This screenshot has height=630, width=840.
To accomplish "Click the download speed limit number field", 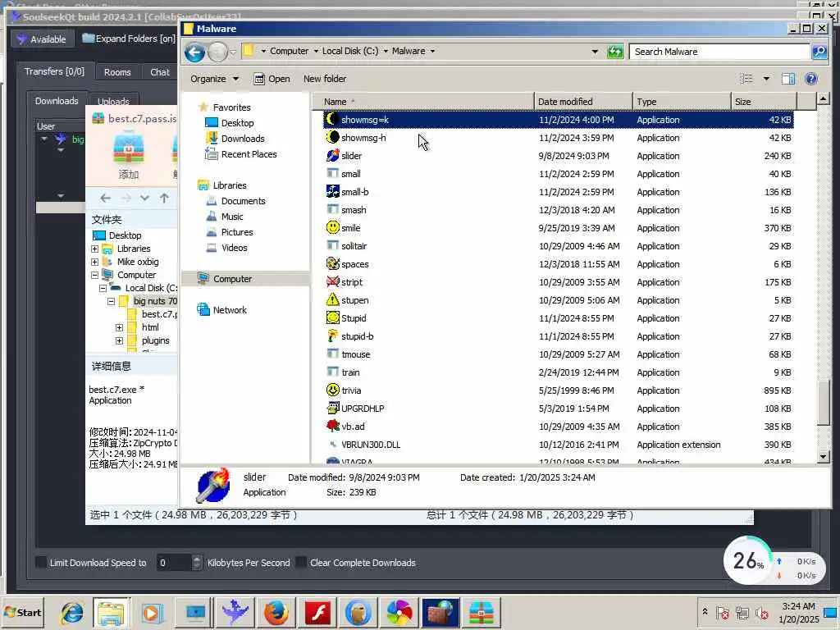I will click(174, 563).
